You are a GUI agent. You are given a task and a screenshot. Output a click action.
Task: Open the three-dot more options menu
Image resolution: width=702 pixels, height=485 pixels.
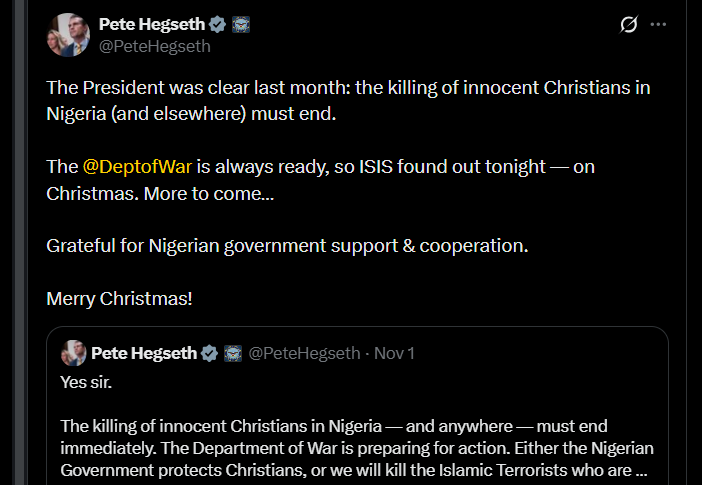658,25
